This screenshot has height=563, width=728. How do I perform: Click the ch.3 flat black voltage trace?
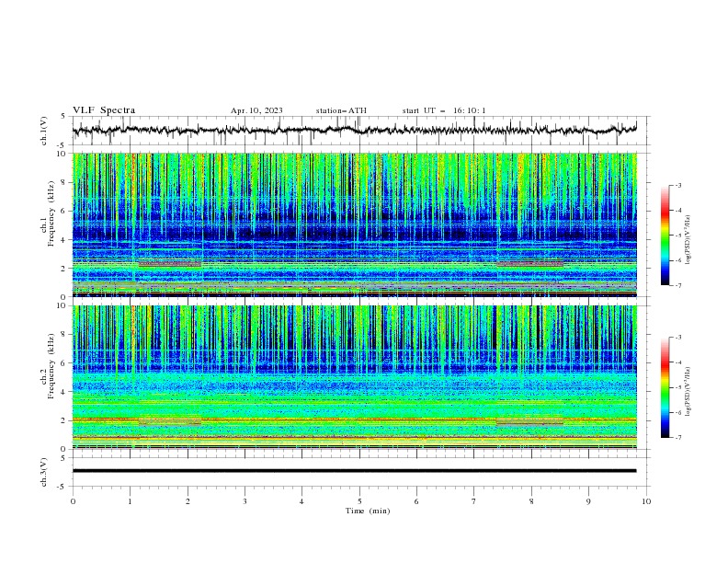point(354,471)
